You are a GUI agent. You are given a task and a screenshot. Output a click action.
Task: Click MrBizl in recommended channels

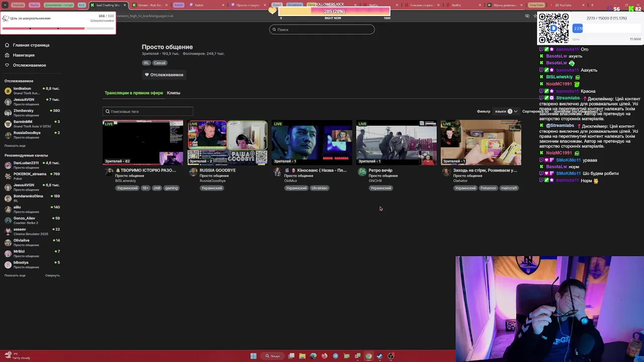pyautogui.click(x=32, y=254)
